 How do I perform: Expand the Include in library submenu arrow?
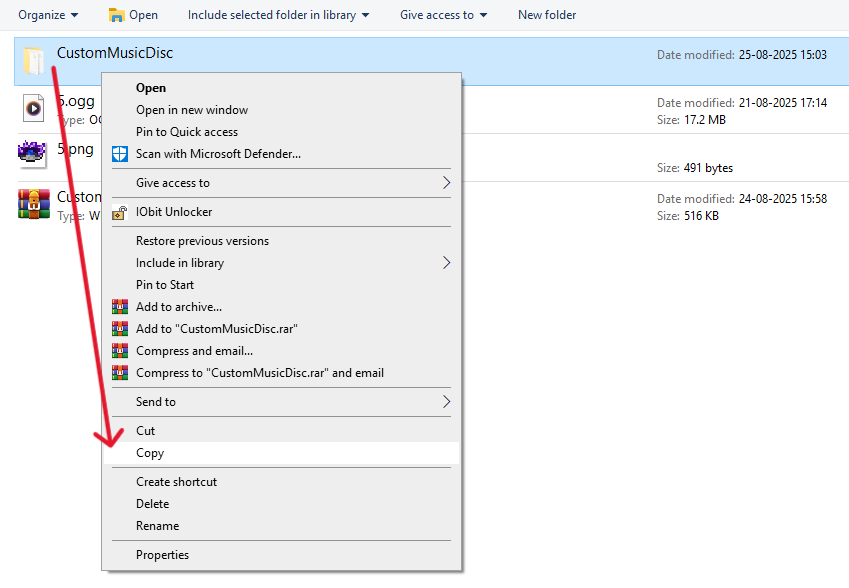tap(446, 263)
